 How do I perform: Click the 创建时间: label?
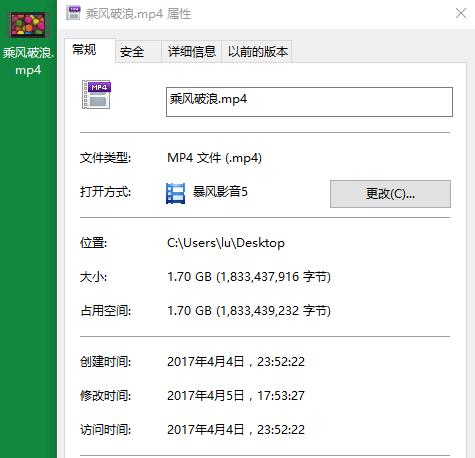pyautogui.click(x=105, y=362)
